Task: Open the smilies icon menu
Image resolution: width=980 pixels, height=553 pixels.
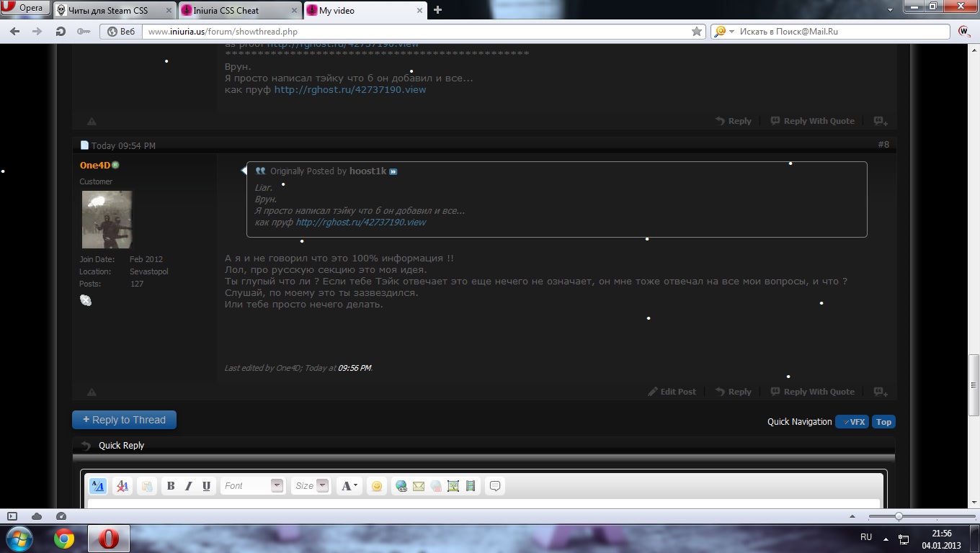Action: pos(376,486)
